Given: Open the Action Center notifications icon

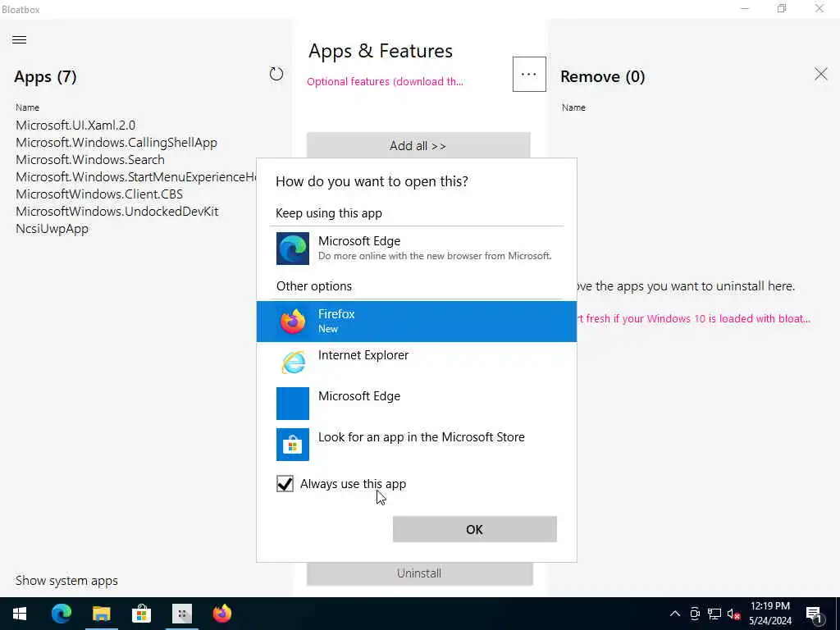Looking at the screenshot, I should (815, 614).
